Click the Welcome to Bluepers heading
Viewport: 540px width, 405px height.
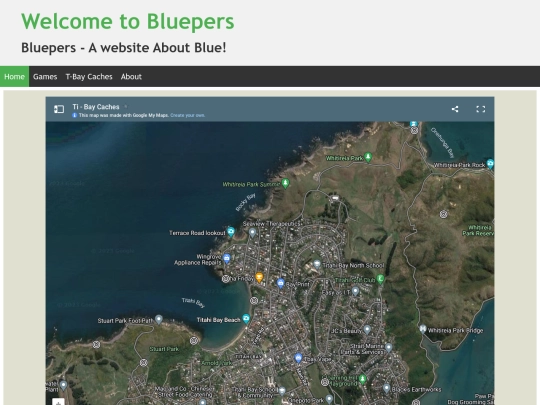(128, 21)
